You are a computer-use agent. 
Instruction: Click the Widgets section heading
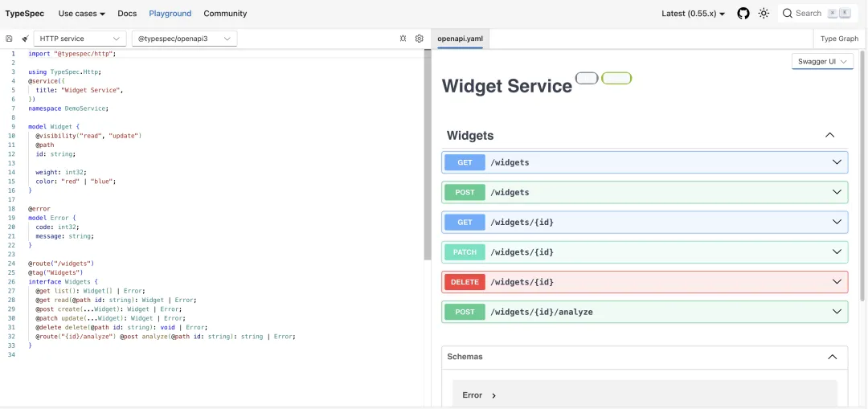[x=470, y=135]
